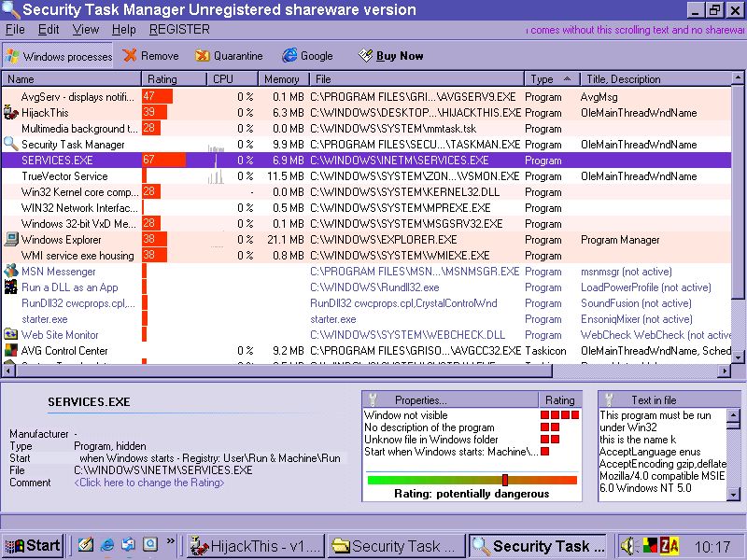Image resolution: width=747 pixels, height=560 pixels.
Task: Open the Edit menu
Action: pos(49,30)
